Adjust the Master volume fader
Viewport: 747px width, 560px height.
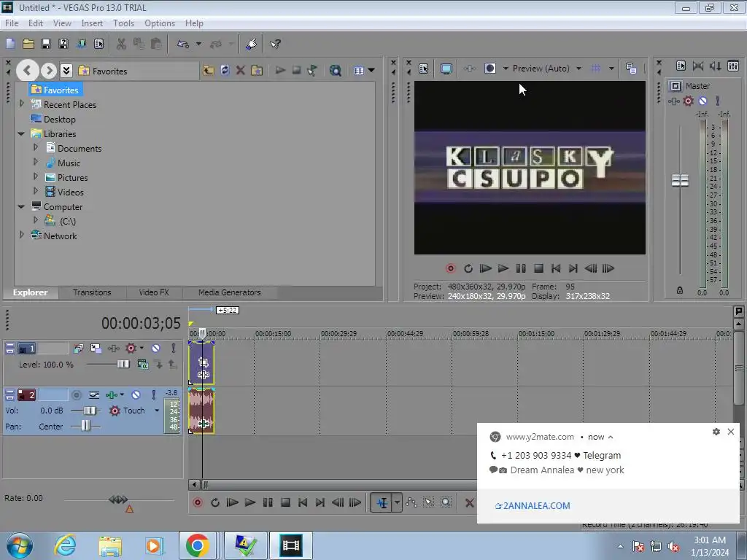pos(680,181)
